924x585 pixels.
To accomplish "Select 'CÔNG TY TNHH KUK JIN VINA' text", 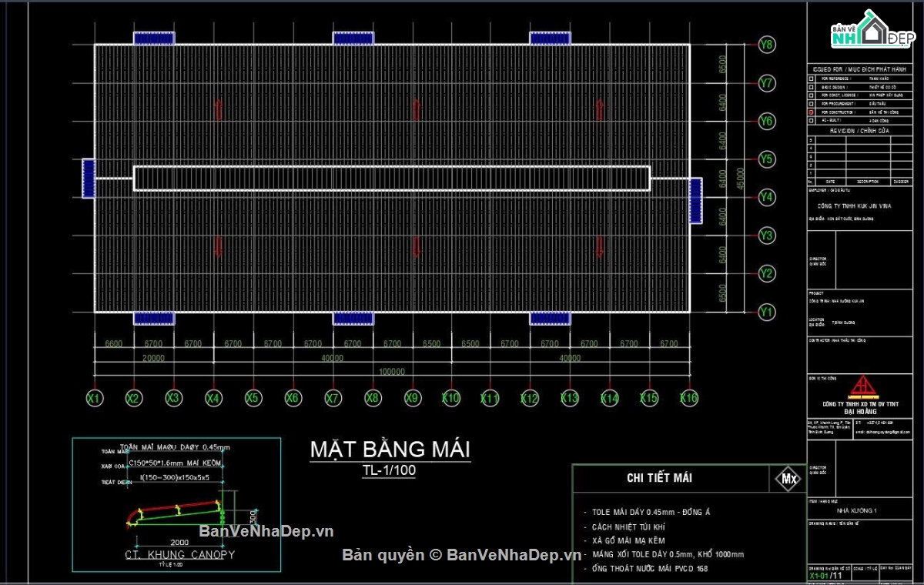I will (853, 207).
